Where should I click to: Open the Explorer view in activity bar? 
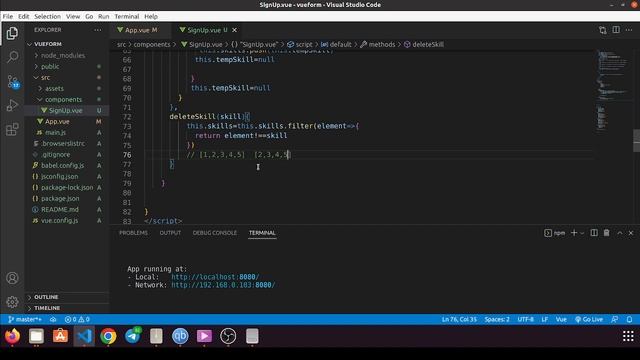[x=12, y=33]
